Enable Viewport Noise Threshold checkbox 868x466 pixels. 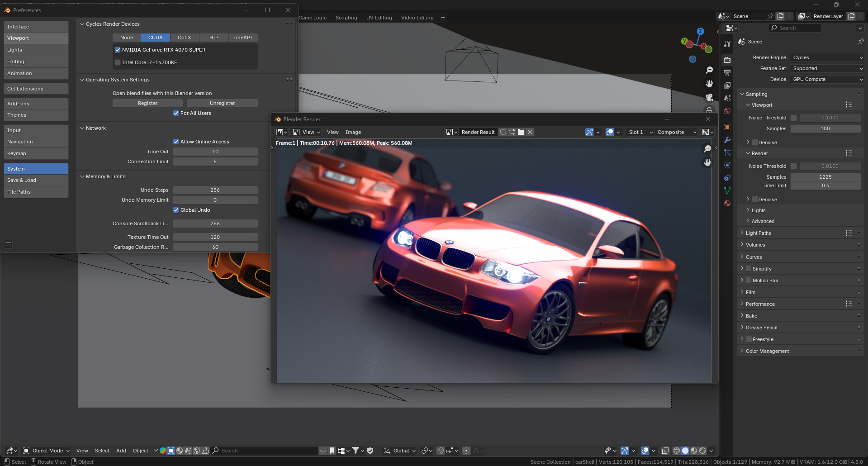point(793,118)
